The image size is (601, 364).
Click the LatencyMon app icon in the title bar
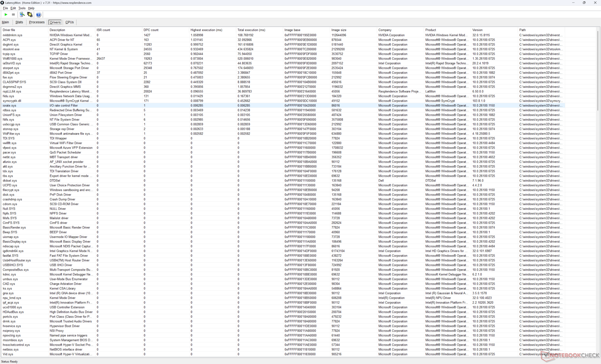click(x=3, y=3)
